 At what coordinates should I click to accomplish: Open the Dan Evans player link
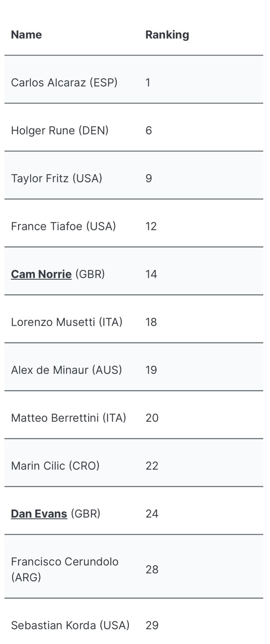[x=39, y=514]
